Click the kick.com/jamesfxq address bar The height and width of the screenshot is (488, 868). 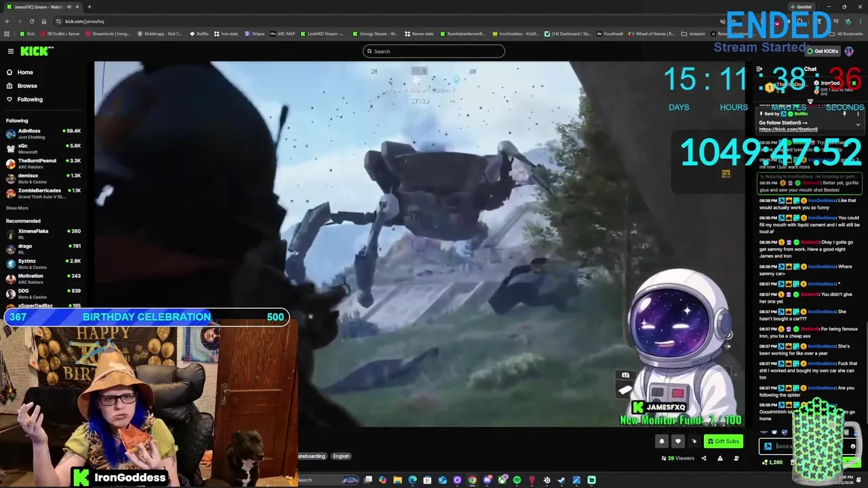point(380,21)
